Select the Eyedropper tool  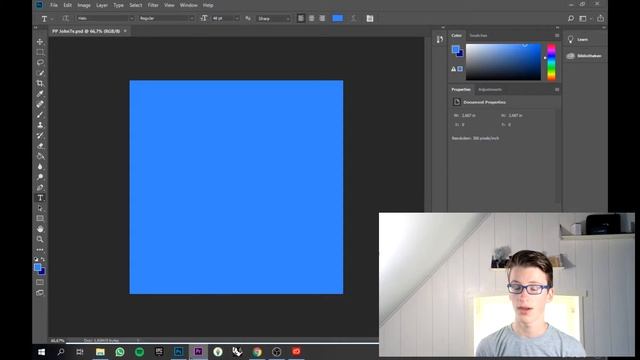pos(40,94)
